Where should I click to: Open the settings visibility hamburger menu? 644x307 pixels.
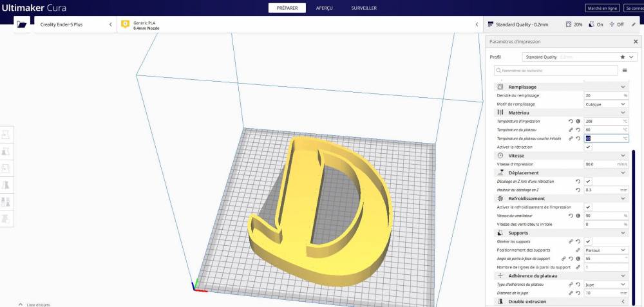[625, 71]
